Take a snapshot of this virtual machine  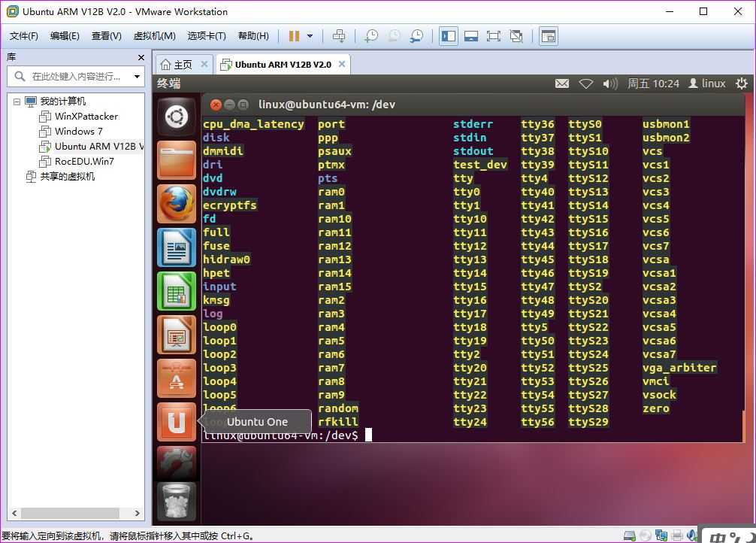tap(370, 36)
